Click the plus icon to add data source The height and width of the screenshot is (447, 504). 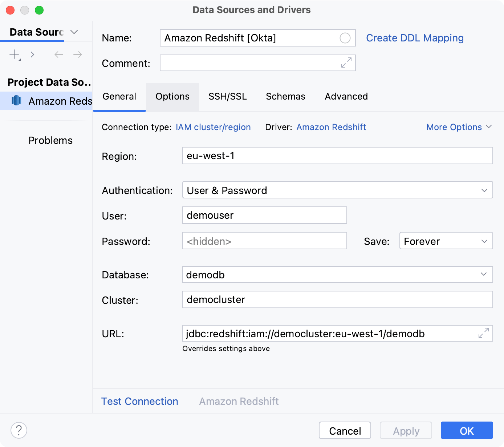coord(15,55)
